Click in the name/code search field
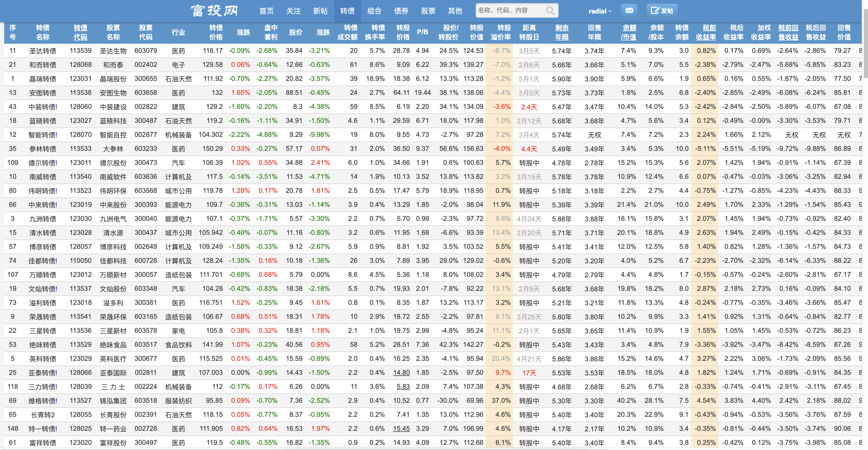 click(509, 11)
